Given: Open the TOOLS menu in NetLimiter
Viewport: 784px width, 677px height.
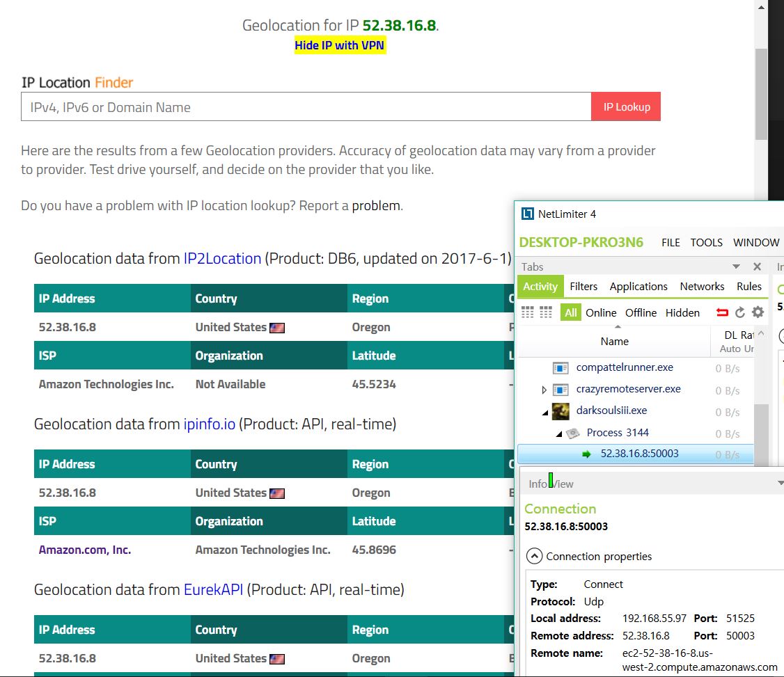Looking at the screenshot, I should click(707, 243).
